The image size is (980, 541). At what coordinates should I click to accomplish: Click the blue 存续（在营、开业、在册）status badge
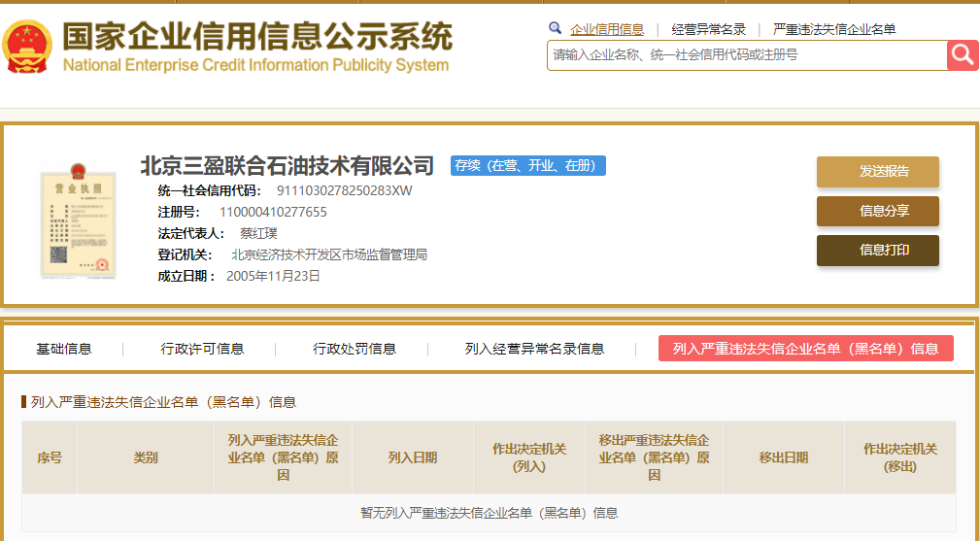point(528,165)
